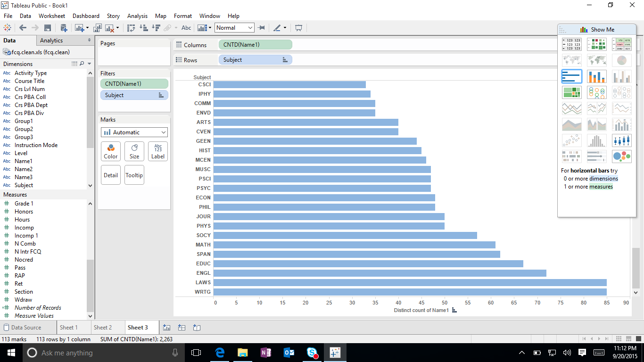The image size is (644, 362).
Task: Open the Data pane tab options arrow
Action: pyautogui.click(x=89, y=41)
